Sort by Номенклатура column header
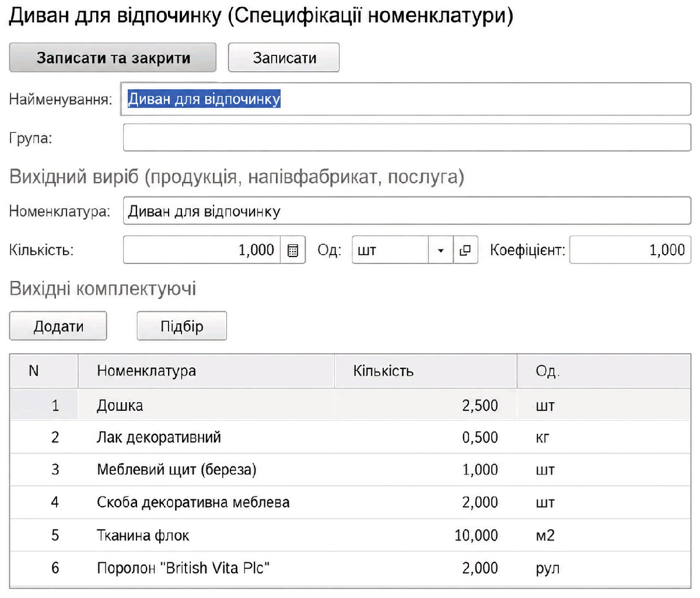 coord(206,371)
